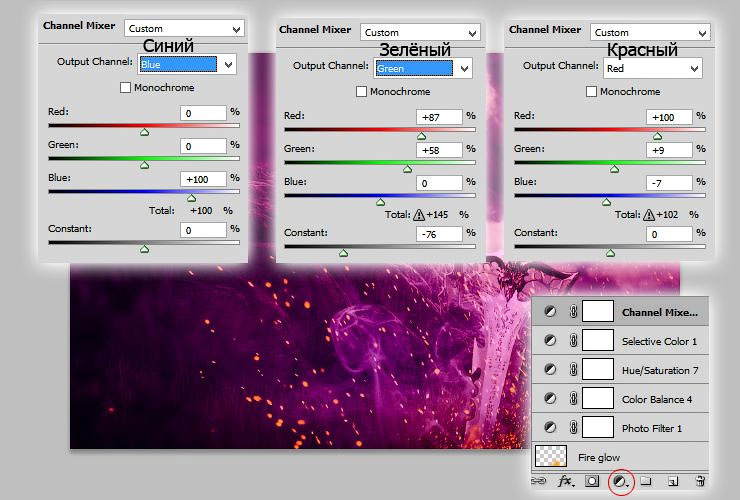This screenshot has height=500, width=740.
Task: Click the Green field showing +9
Action: click(x=669, y=150)
